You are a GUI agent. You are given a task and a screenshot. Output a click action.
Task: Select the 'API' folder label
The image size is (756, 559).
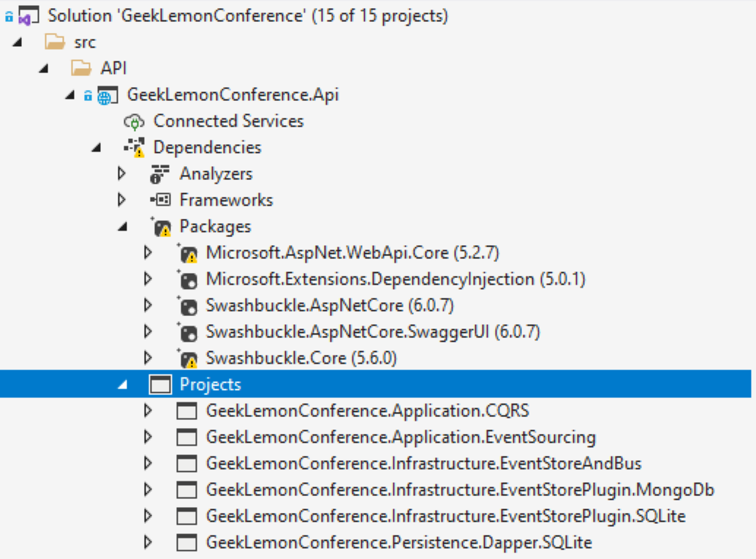point(113,68)
